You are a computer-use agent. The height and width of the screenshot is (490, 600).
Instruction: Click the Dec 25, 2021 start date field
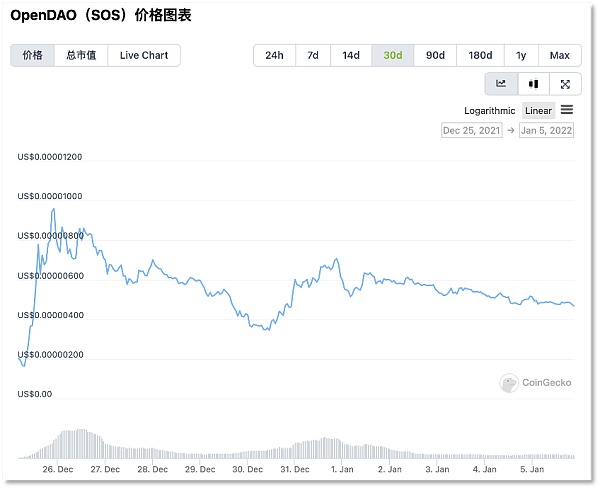tap(471, 130)
